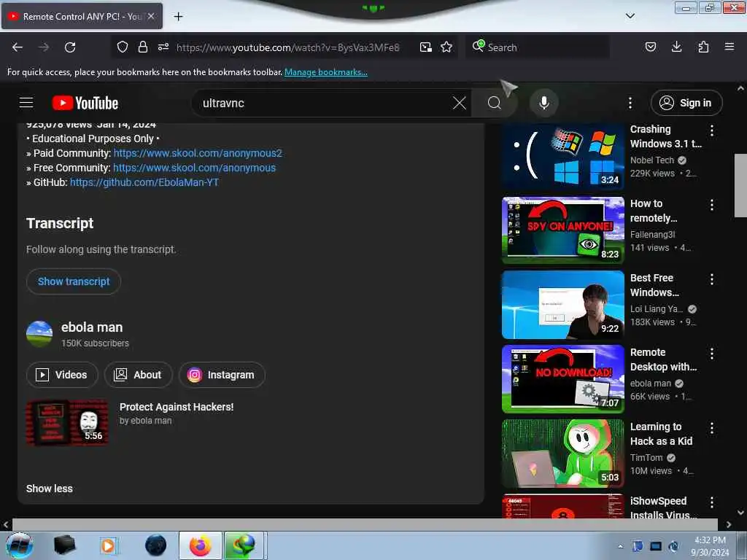Click the Sign in button
This screenshot has height=560, width=747.
tap(686, 103)
